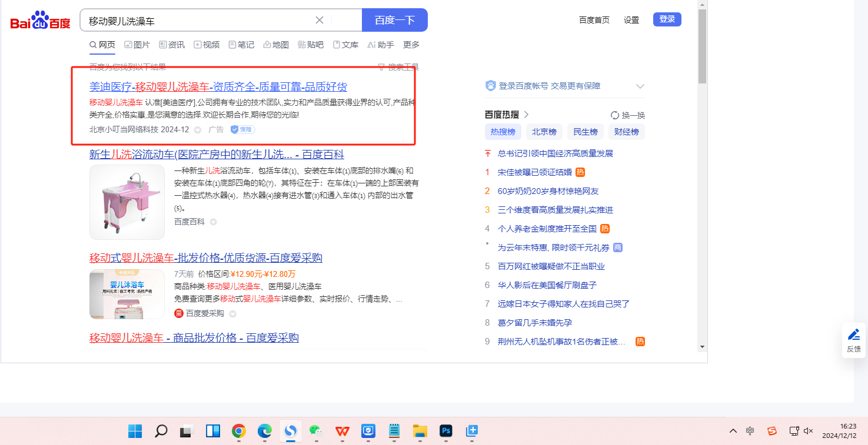Viewport: 868px width, 445px height.
Task: Click the blue 登录 login button
Action: coord(667,19)
